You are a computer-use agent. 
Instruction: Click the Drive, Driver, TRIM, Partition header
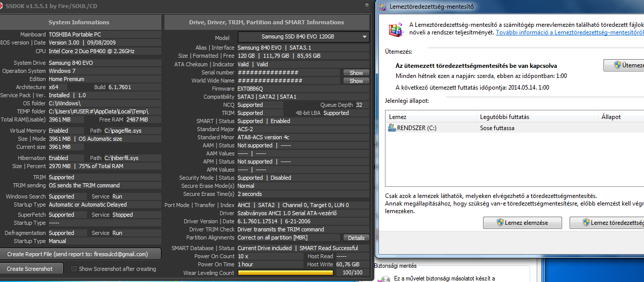267,22
